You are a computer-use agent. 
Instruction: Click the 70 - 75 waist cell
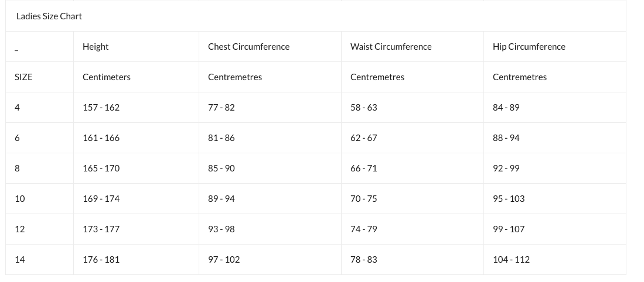point(363,199)
